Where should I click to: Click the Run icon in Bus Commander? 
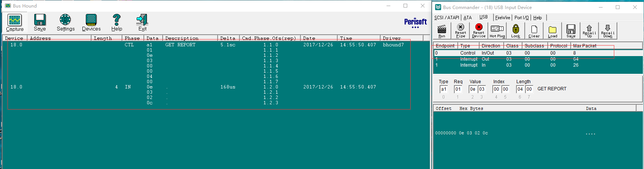pyautogui.click(x=442, y=31)
